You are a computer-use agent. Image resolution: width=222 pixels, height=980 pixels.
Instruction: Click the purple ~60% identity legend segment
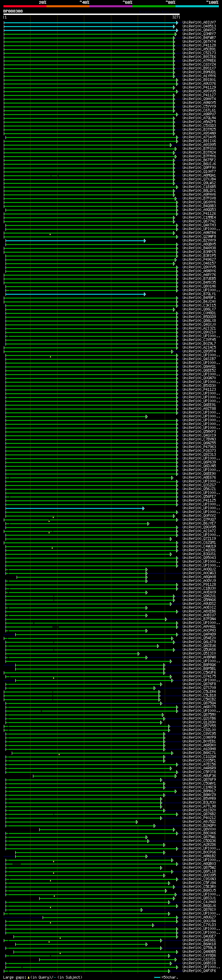click(x=111, y=6)
